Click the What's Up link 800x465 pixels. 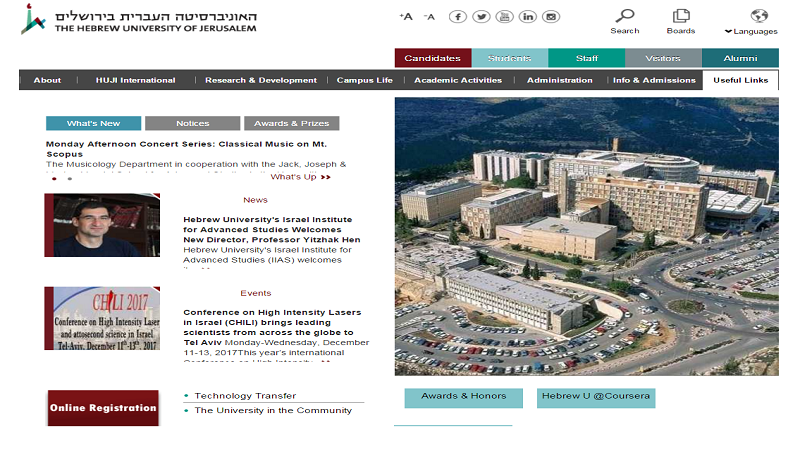300,177
